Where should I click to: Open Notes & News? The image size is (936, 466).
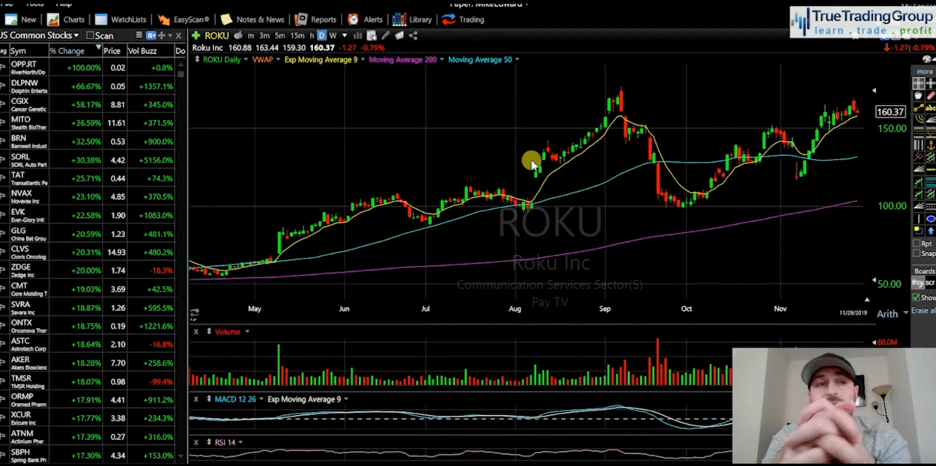[x=253, y=20]
